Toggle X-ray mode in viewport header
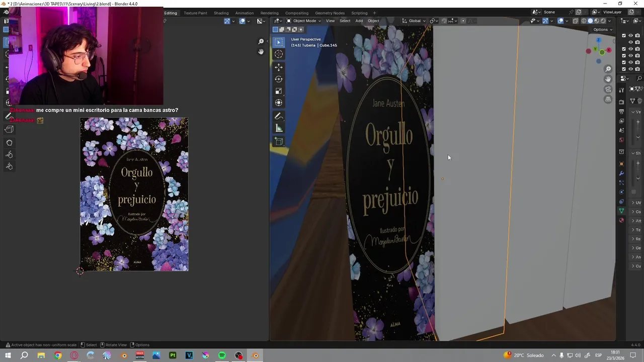The height and width of the screenshot is (362, 644). click(x=576, y=21)
